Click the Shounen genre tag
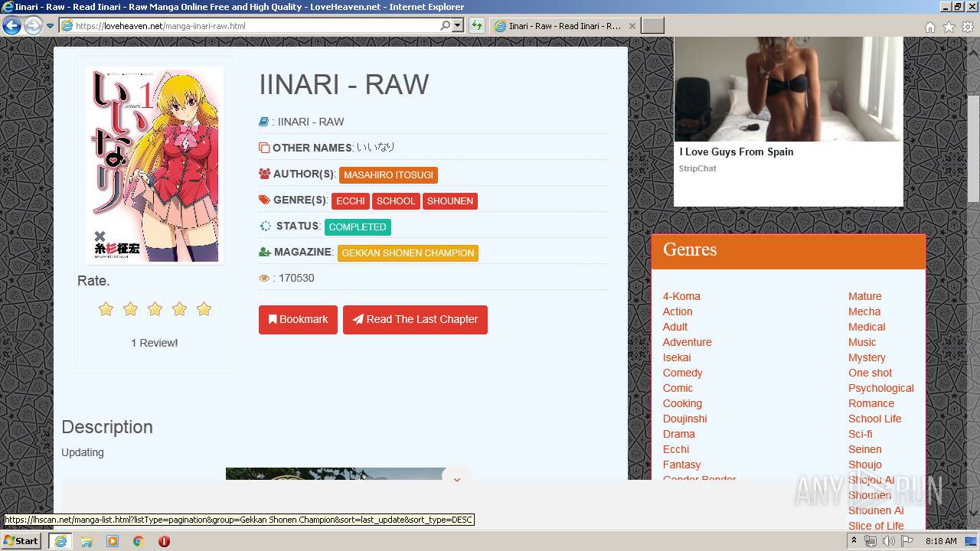 [x=450, y=201]
